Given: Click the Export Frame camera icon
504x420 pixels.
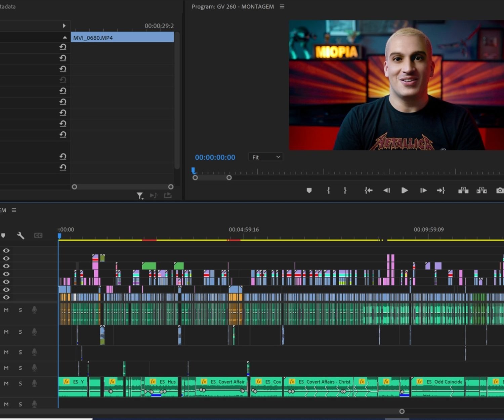Looking at the screenshot, I should 500,191.
